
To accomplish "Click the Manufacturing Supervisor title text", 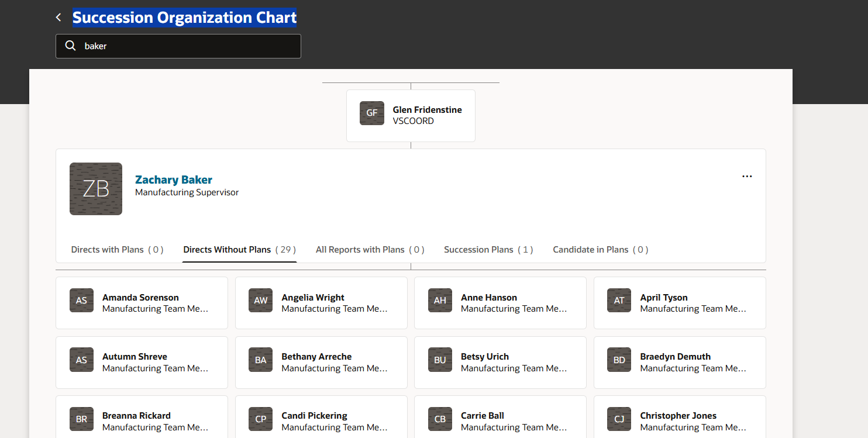I will coord(187,192).
